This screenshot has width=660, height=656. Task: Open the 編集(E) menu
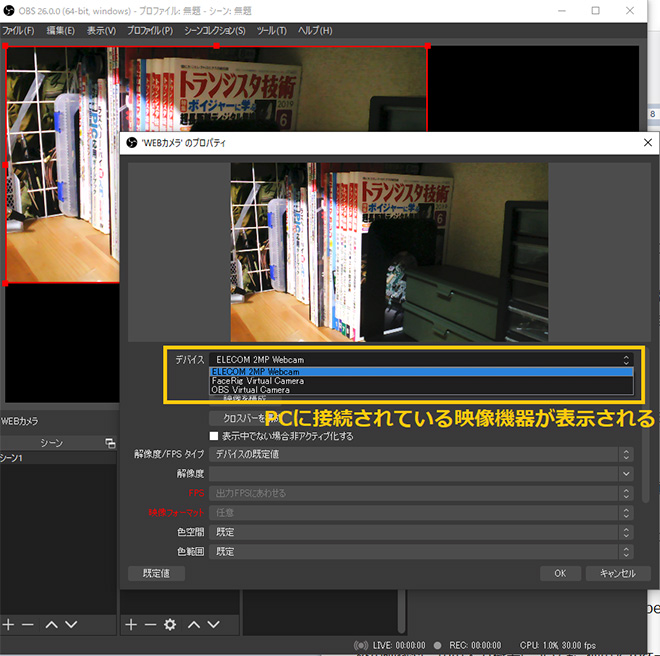tap(61, 31)
